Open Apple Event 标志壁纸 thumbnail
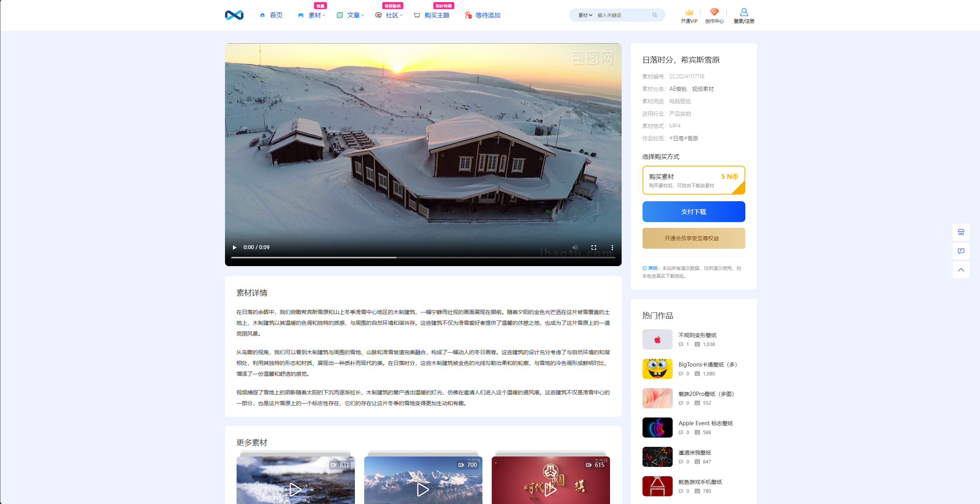Viewport: 980px width, 504px height. coord(657,428)
